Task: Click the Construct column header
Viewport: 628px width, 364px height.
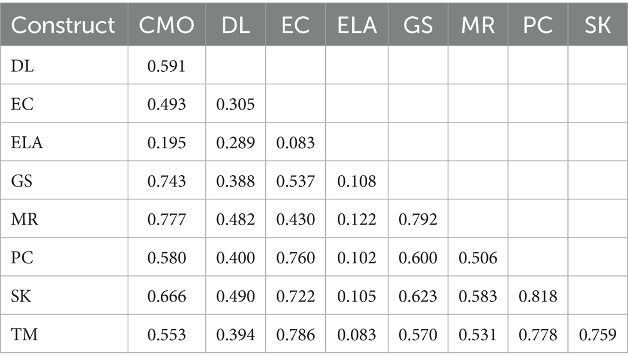Action: [63, 25]
